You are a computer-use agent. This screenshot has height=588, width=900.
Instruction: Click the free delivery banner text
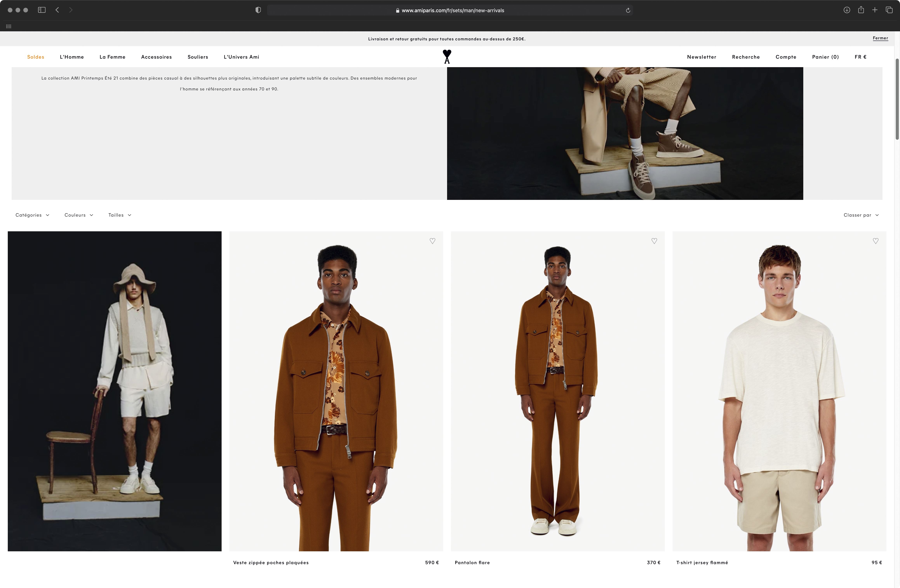[x=447, y=39]
